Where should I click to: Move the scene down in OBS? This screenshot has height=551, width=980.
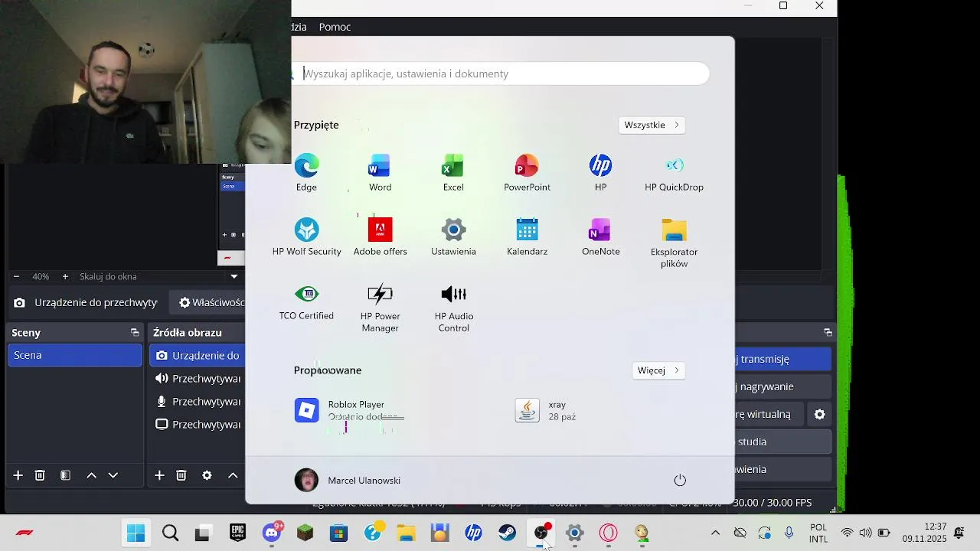[113, 475]
